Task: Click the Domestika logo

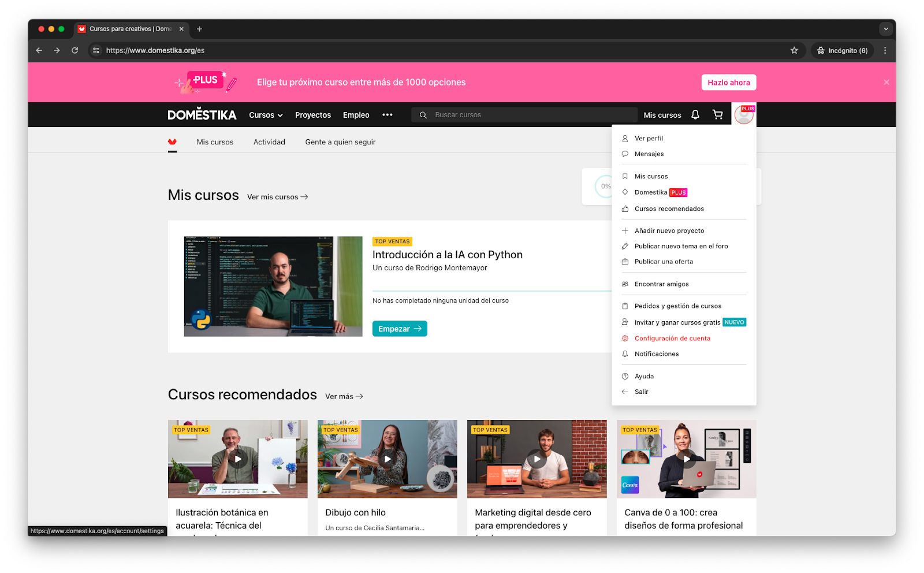Action: point(202,114)
